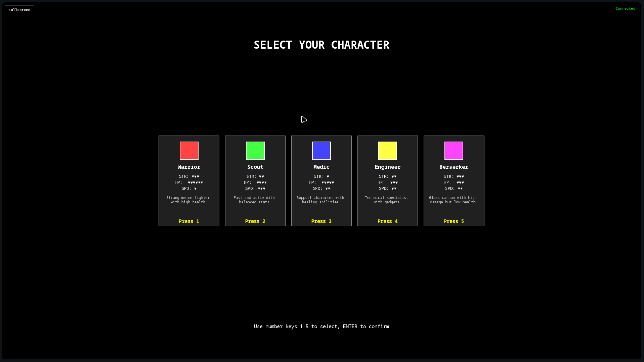Click the Medic name text
644x362 pixels.
coord(321,167)
